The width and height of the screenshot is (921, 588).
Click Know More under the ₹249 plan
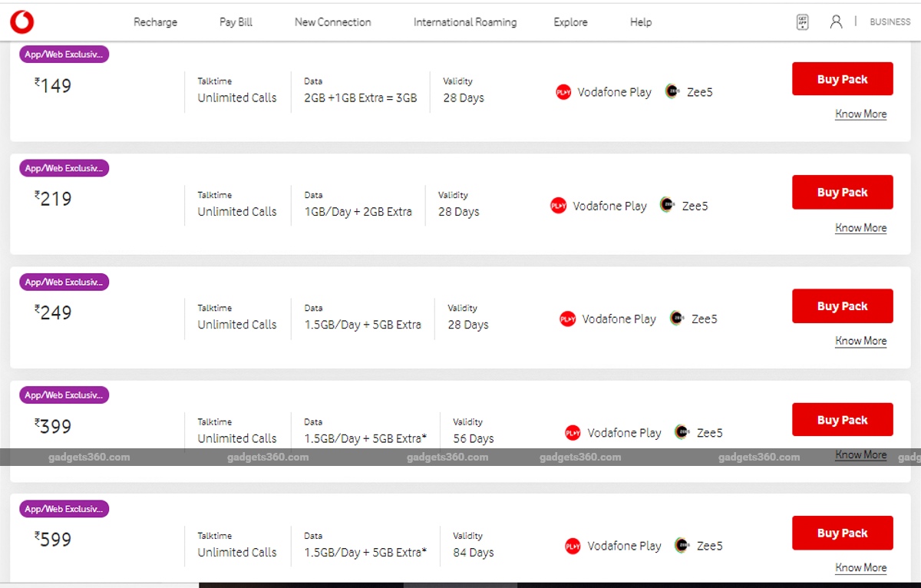click(x=860, y=340)
